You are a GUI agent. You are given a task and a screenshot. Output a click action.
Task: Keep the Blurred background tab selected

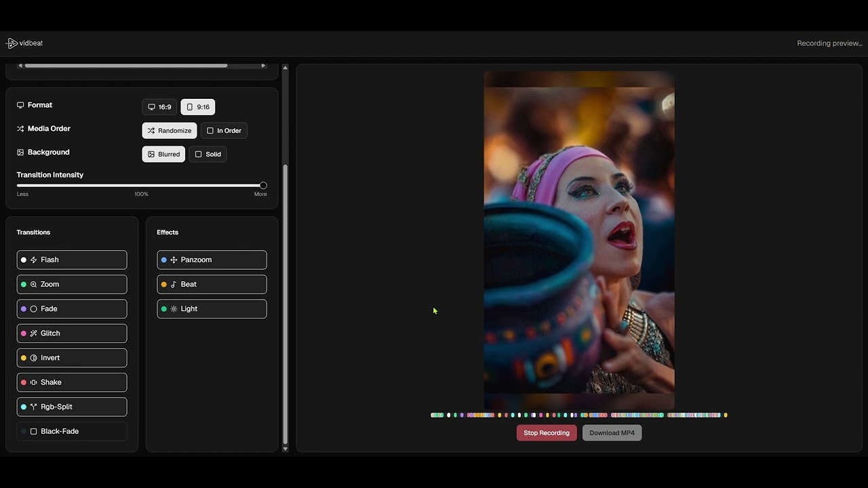click(163, 154)
